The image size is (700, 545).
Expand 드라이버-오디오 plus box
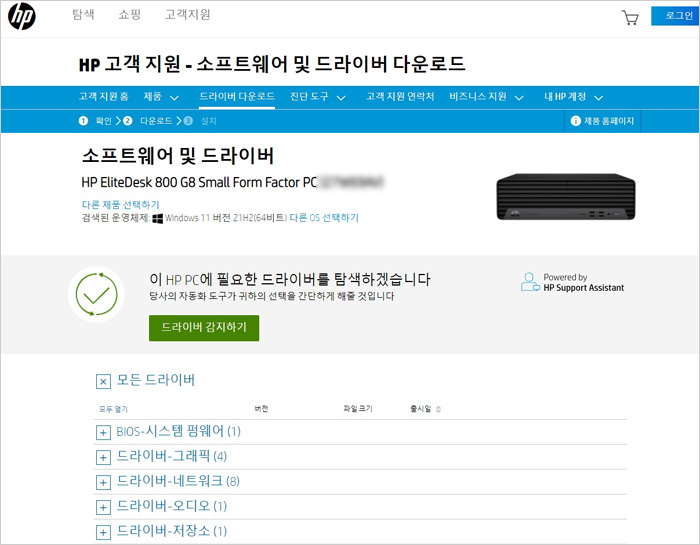pyautogui.click(x=103, y=508)
